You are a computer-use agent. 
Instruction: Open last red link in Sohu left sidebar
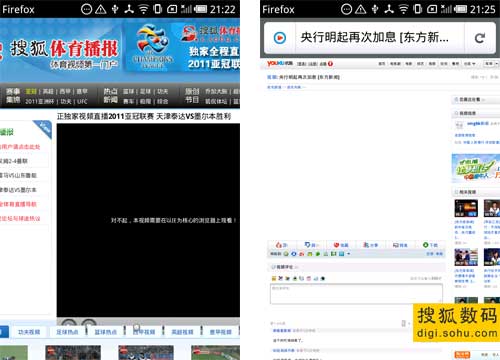[20, 219]
